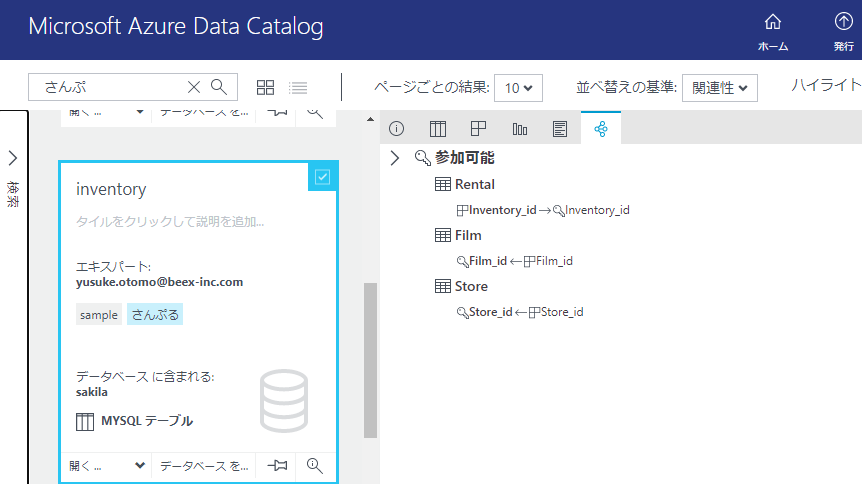Click the scrollbar up arrow
This screenshot has width=862, height=484.
point(371,119)
